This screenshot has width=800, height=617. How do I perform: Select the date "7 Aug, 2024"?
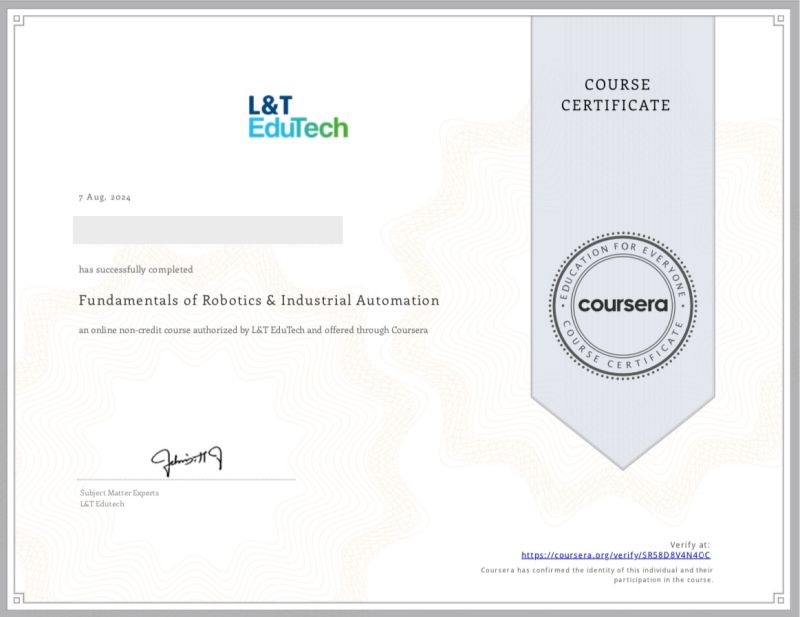[x=104, y=197]
